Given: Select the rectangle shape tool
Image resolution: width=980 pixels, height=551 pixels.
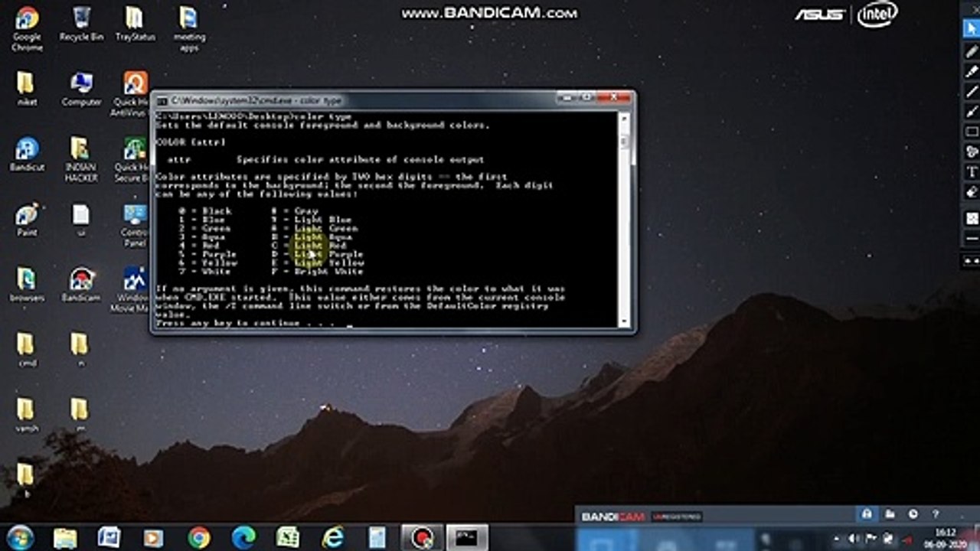Looking at the screenshot, I should point(972,132).
